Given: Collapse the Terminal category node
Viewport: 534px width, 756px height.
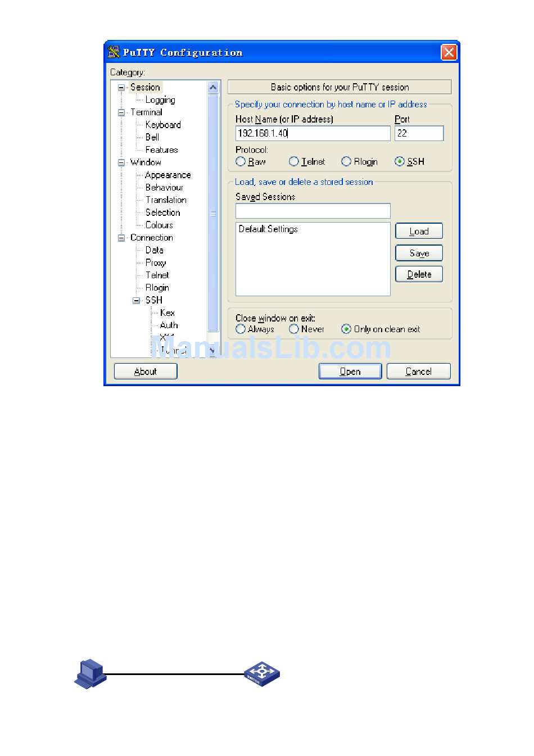Looking at the screenshot, I should [121, 112].
